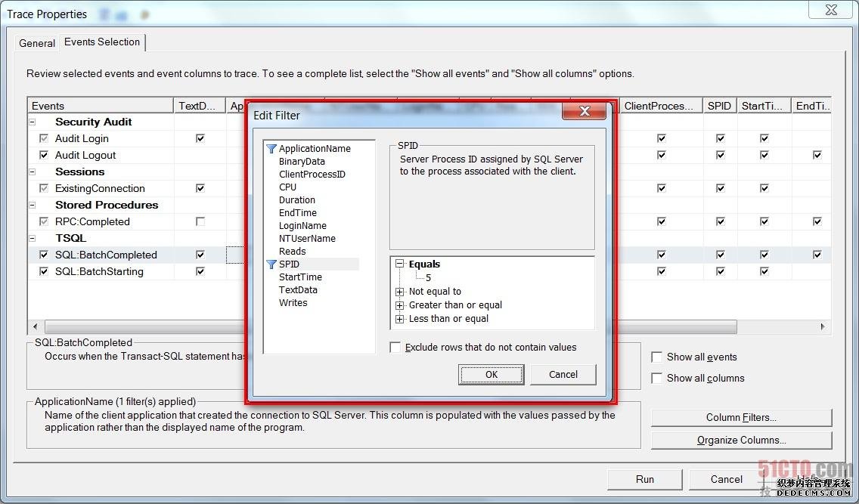Viewport: 859px width, 504px height.
Task: Switch to the General tab
Action: (37, 43)
